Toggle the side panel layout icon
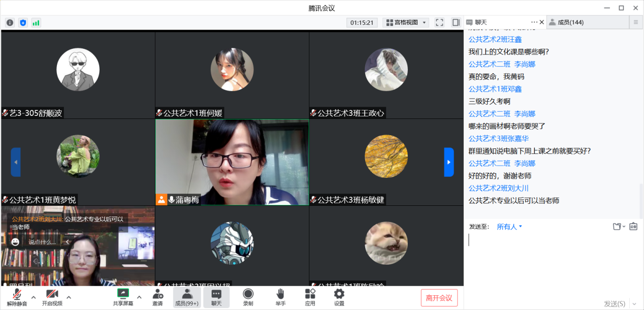644x310 pixels. (456, 22)
